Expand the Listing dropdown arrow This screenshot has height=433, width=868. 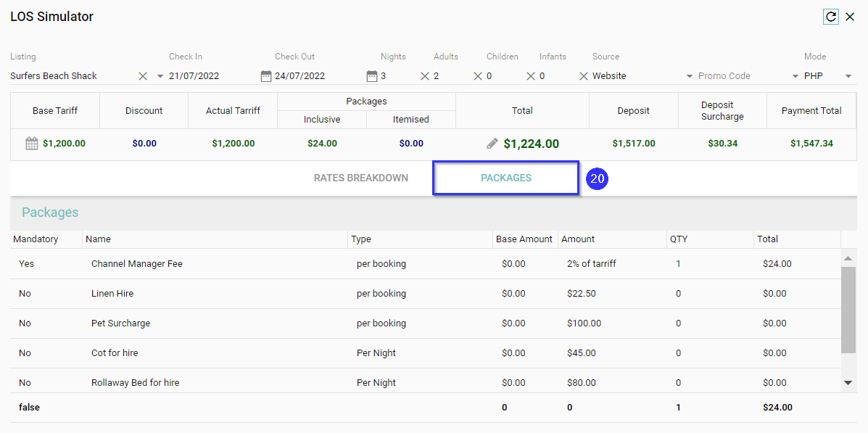(x=160, y=76)
